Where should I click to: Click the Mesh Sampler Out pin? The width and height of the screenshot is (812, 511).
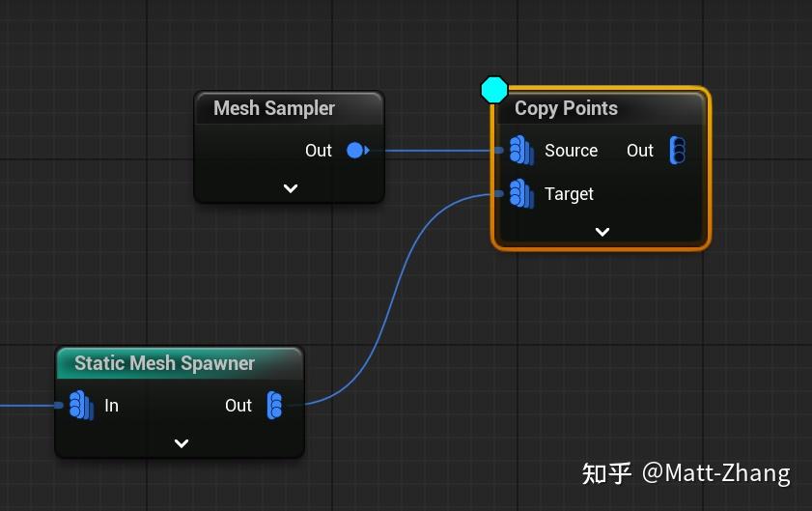point(357,151)
